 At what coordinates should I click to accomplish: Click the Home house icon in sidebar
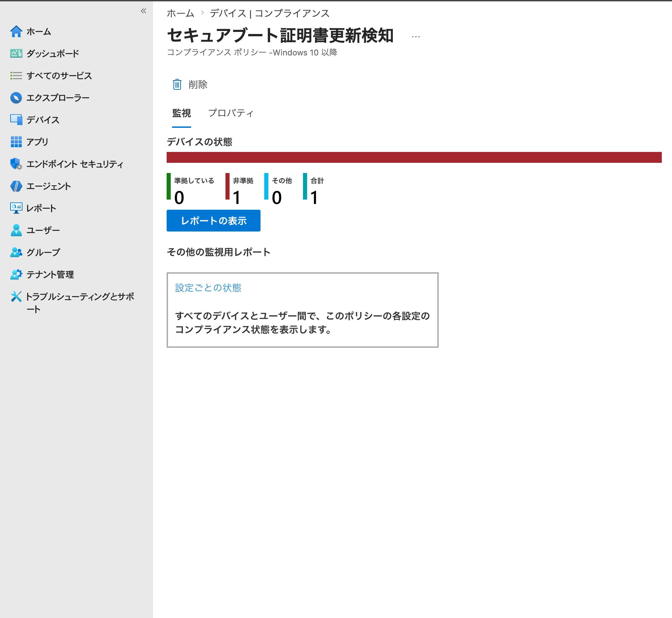click(16, 31)
